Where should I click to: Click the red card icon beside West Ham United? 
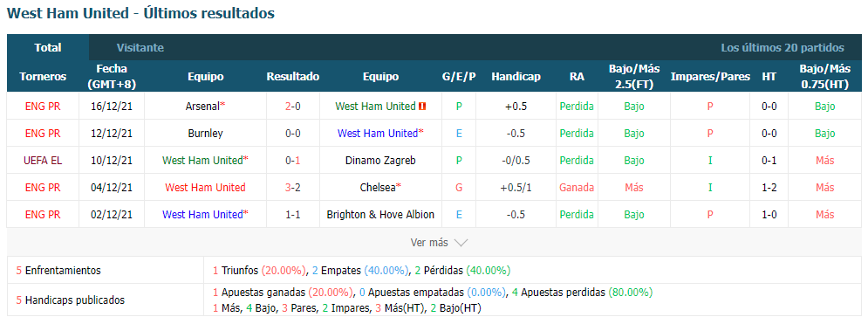tap(422, 107)
